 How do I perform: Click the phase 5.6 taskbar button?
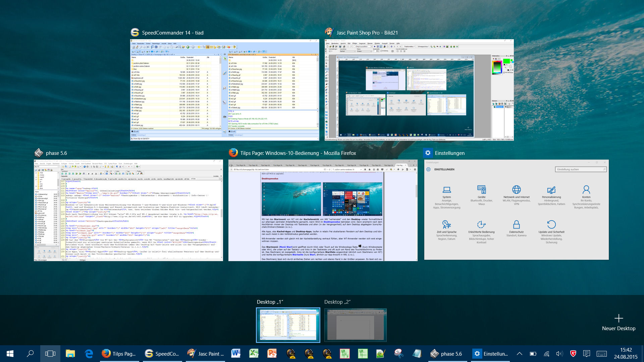(447, 354)
